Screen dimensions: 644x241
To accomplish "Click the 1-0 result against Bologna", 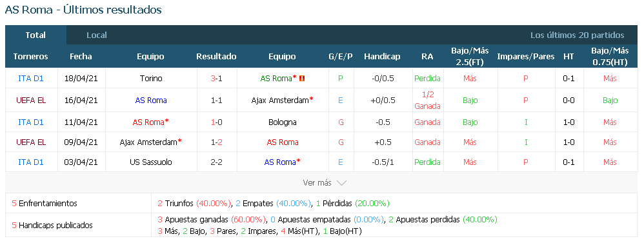I will tap(216, 122).
